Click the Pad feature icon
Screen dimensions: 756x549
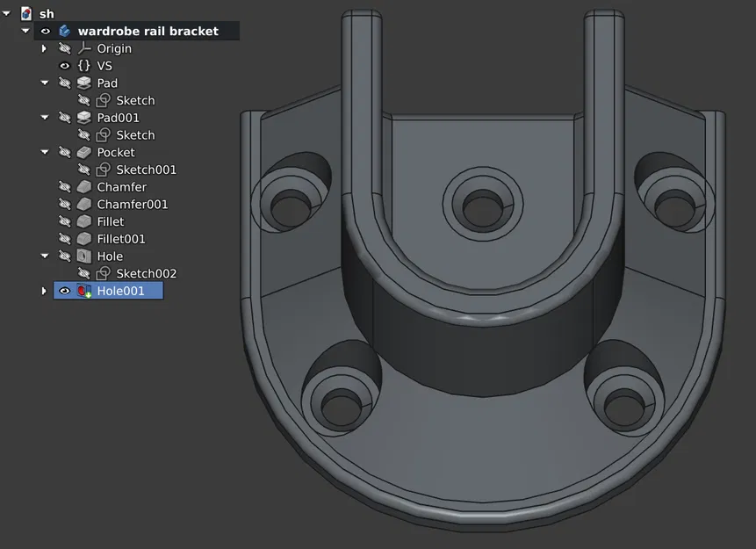point(84,83)
